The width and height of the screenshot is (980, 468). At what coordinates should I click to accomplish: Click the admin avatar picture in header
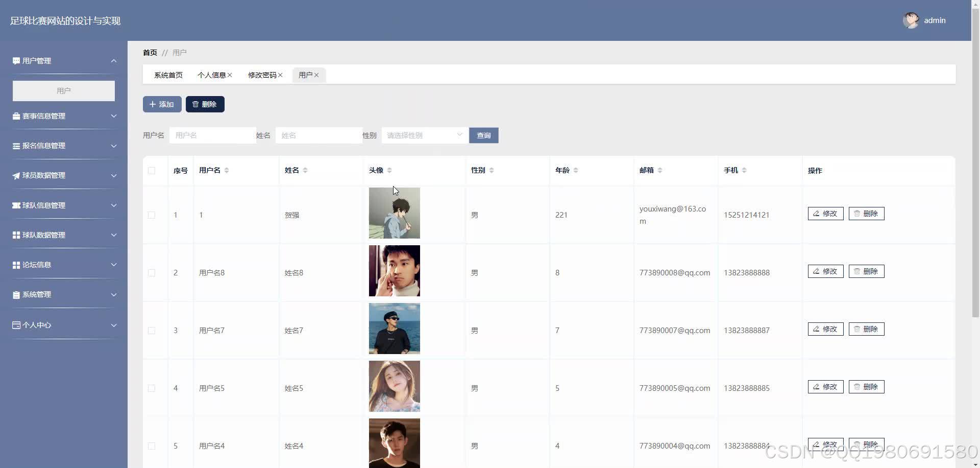click(911, 20)
